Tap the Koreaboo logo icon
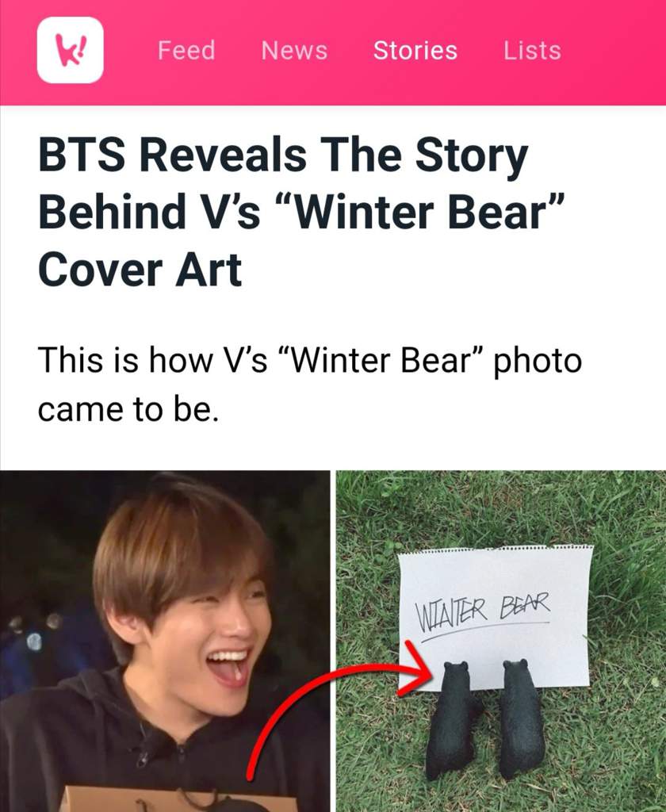The image size is (666, 812). coord(71,50)
